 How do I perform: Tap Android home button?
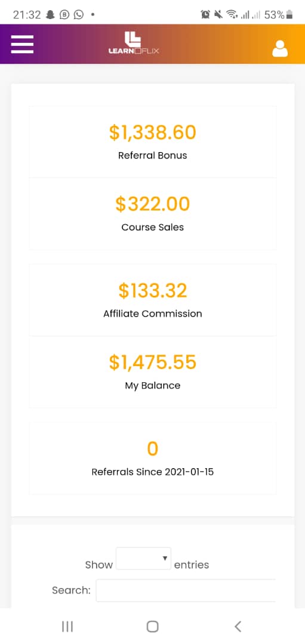[x=153, y=626]
